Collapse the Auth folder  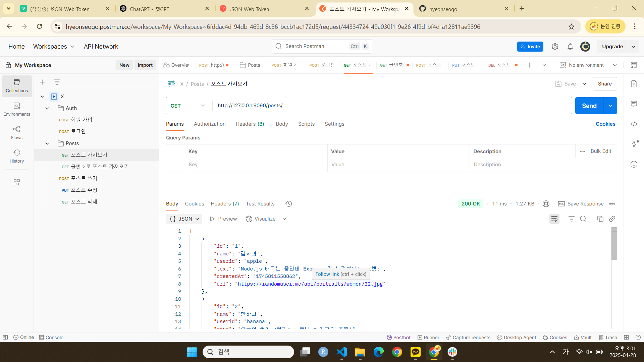click(x=47, y=108)
